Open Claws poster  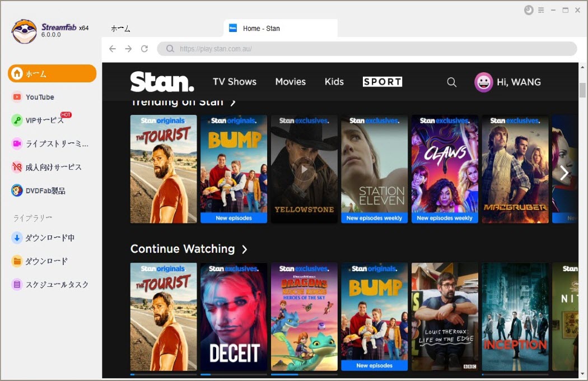pos(445,169)
